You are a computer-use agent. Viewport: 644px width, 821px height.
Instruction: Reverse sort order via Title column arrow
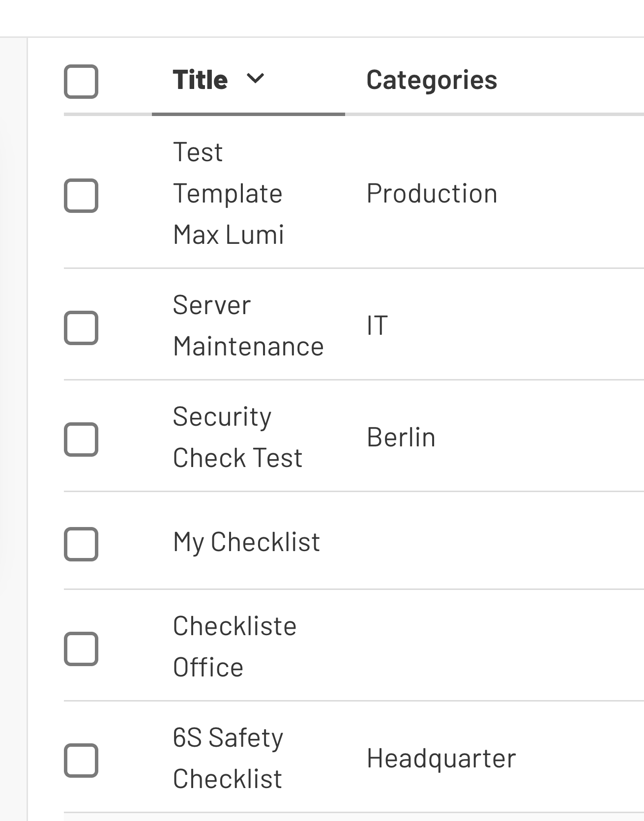tap(255, 79)
